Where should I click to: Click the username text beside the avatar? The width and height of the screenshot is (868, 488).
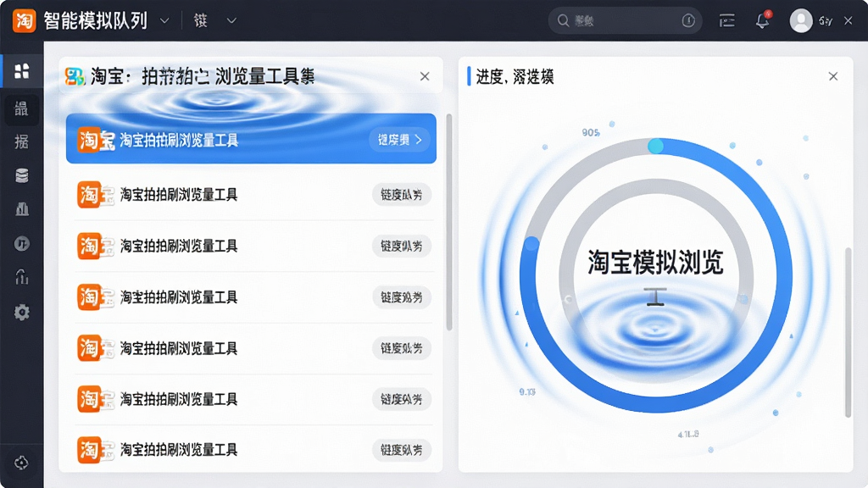tap(825, 21)
